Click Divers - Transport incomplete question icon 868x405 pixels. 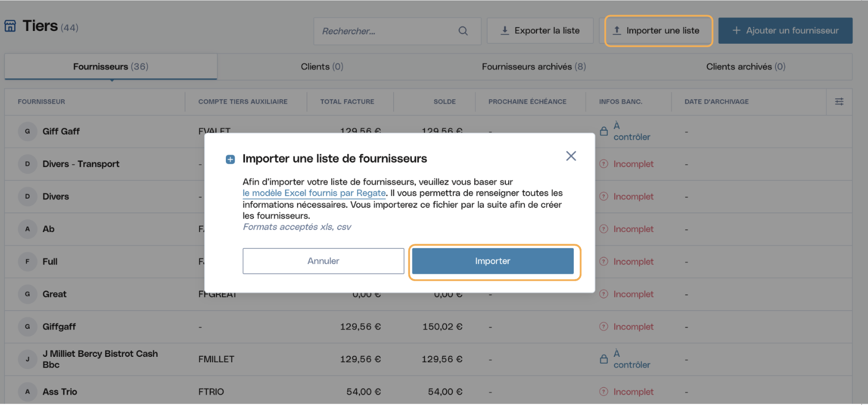[x=604, y=164]
